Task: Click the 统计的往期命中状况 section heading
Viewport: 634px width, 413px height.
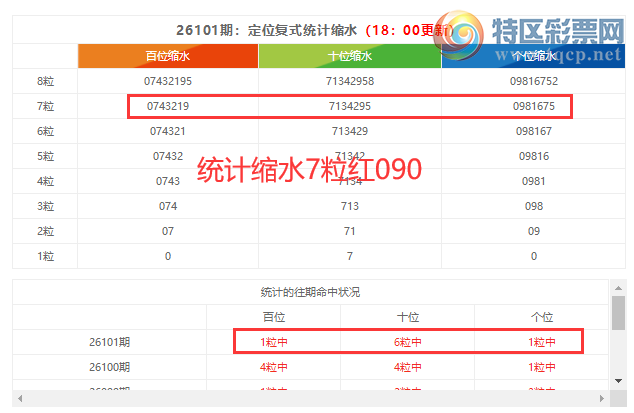Action: [x=310, y=292]
